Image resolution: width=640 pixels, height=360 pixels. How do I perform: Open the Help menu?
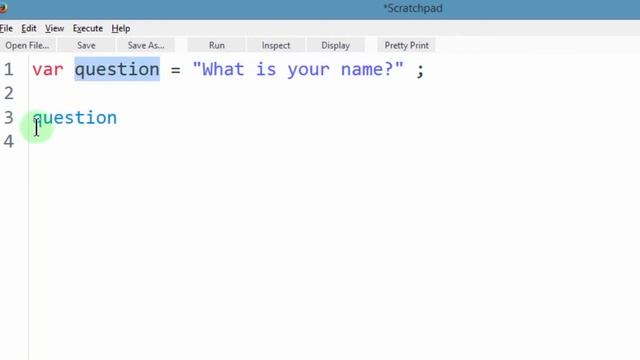(x=121, y=29)
